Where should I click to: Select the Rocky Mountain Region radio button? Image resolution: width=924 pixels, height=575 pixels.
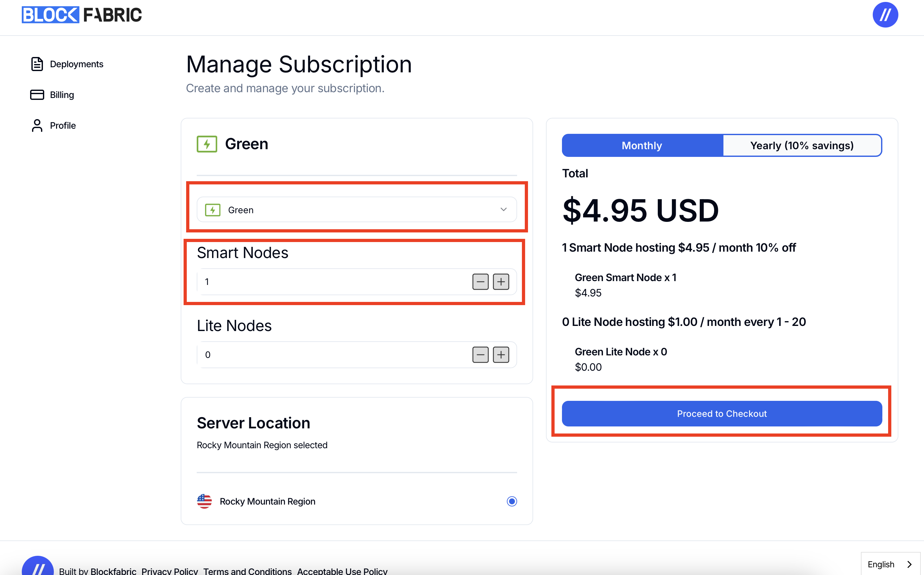512,501
